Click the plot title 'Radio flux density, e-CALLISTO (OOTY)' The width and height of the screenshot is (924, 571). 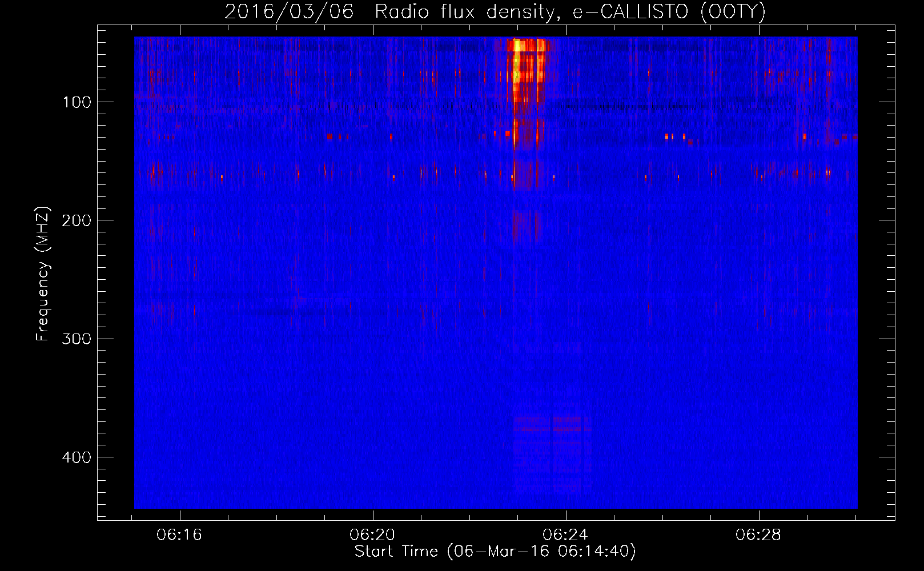pos(570,12)
